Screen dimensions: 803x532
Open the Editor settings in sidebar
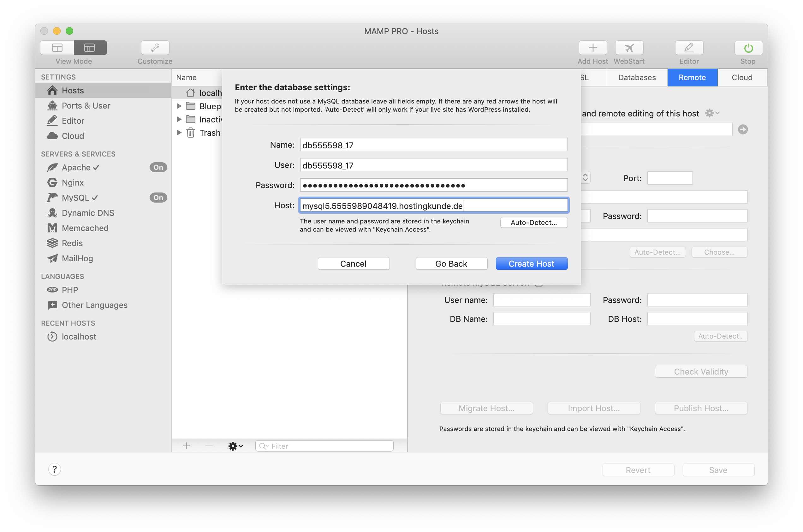[x=73, y=121]
